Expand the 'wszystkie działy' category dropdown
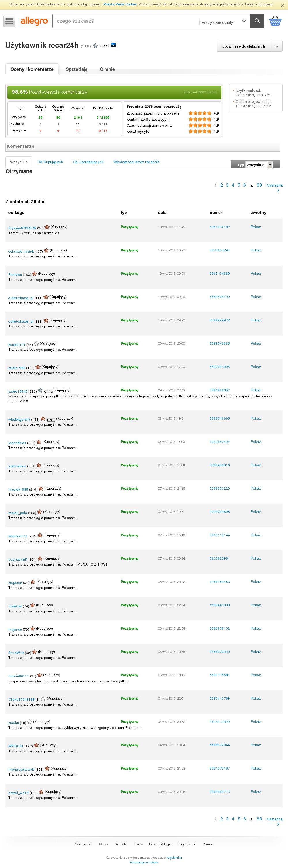Screen dimensions: 288x868 224,22
